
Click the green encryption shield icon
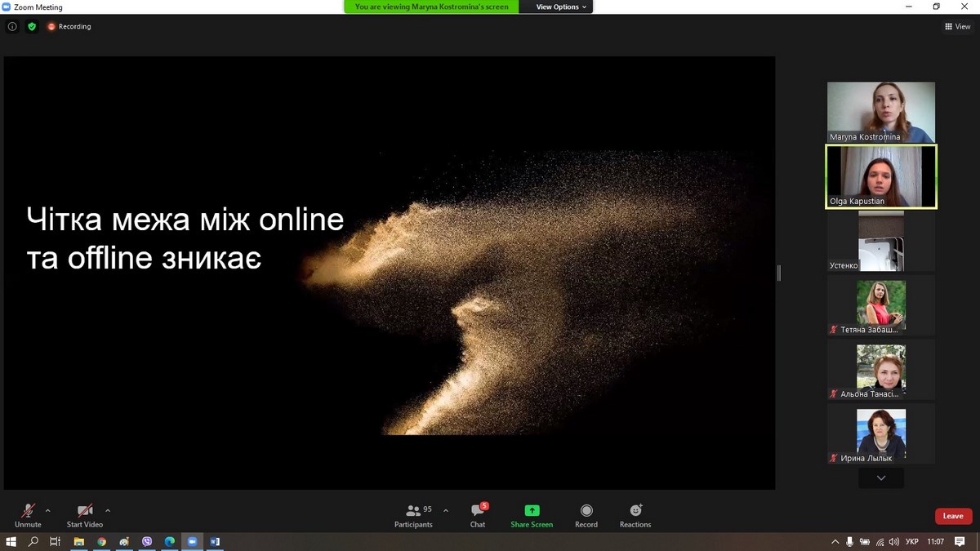pos(32,26)
